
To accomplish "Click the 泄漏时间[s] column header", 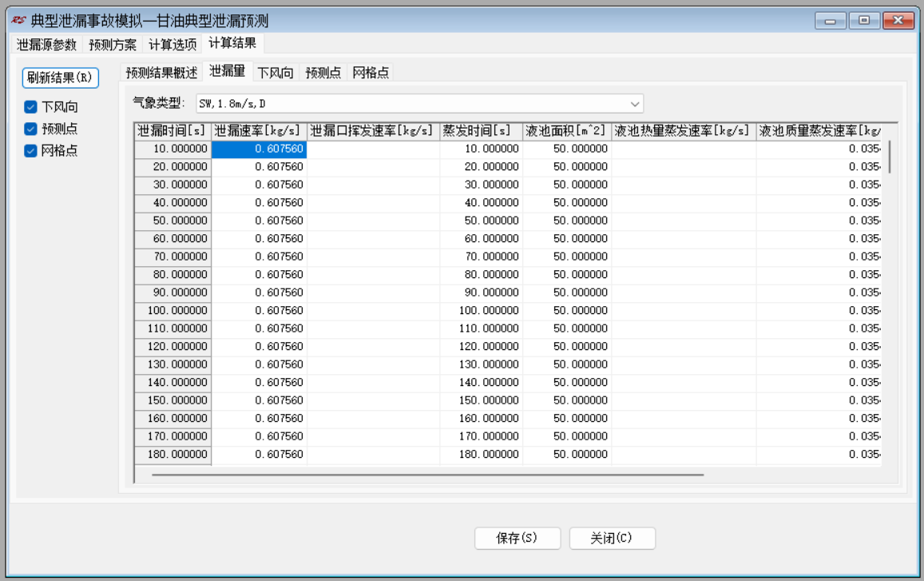I will pyautogui.click(x=172, y=131).
